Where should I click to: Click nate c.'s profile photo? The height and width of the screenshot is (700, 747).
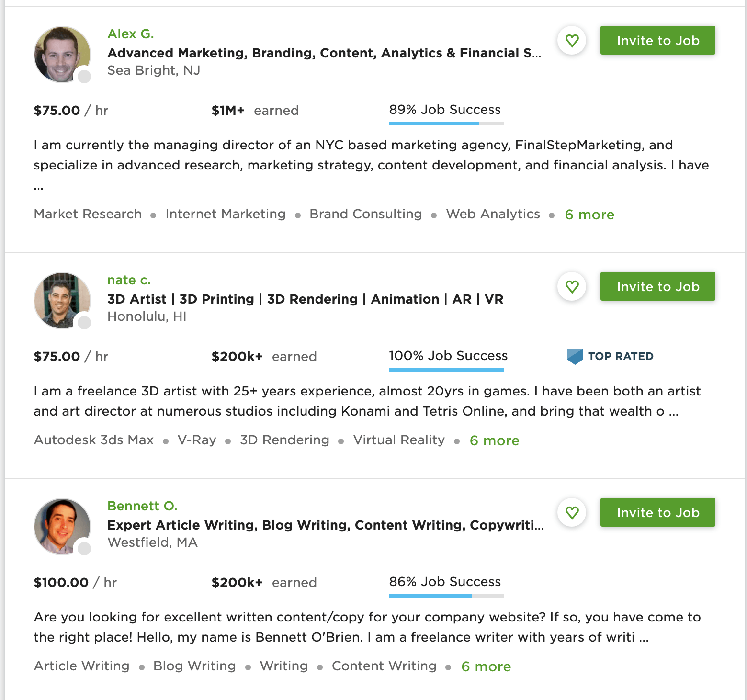coord(61,301)
